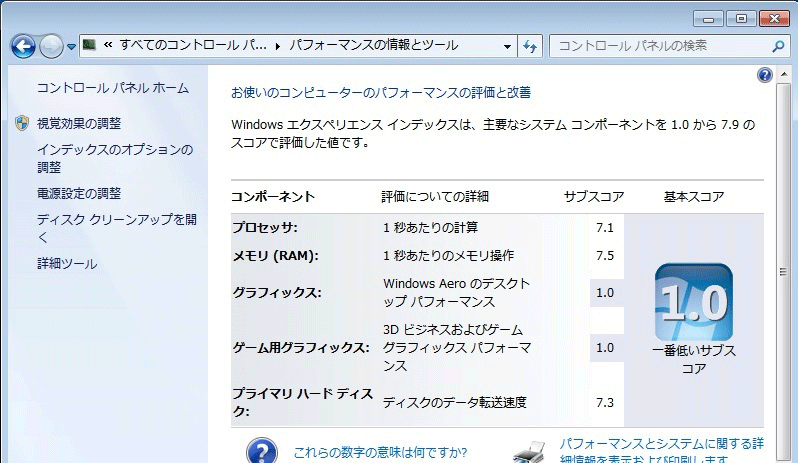Click the ゲーム用グラフィックス subscore 1.0
798x463 pixels.
tap(605, 348)
